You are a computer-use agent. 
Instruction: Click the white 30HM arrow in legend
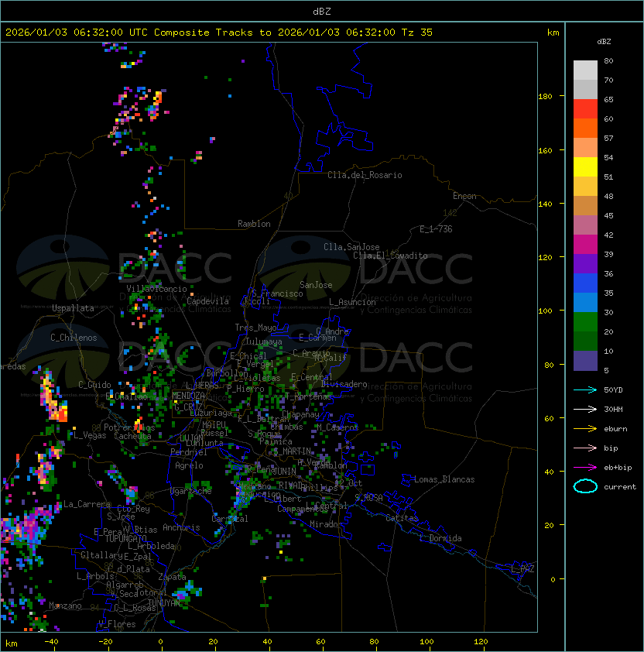[585, 409]
